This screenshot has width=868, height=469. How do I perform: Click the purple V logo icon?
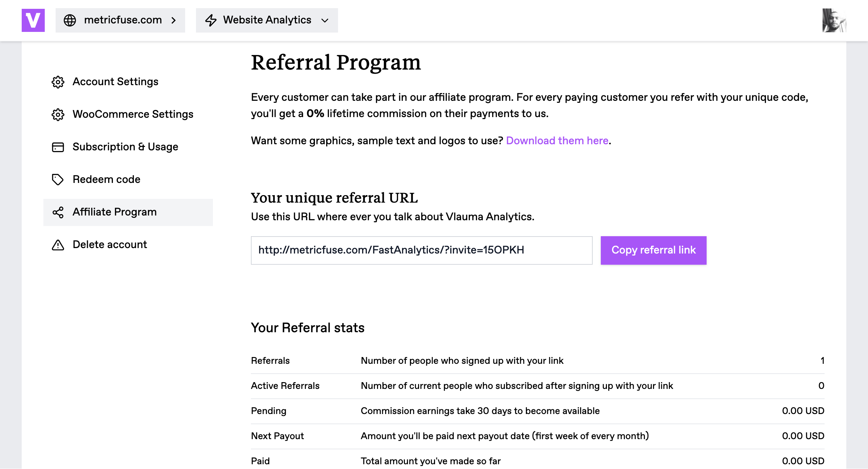click(33, 20)
